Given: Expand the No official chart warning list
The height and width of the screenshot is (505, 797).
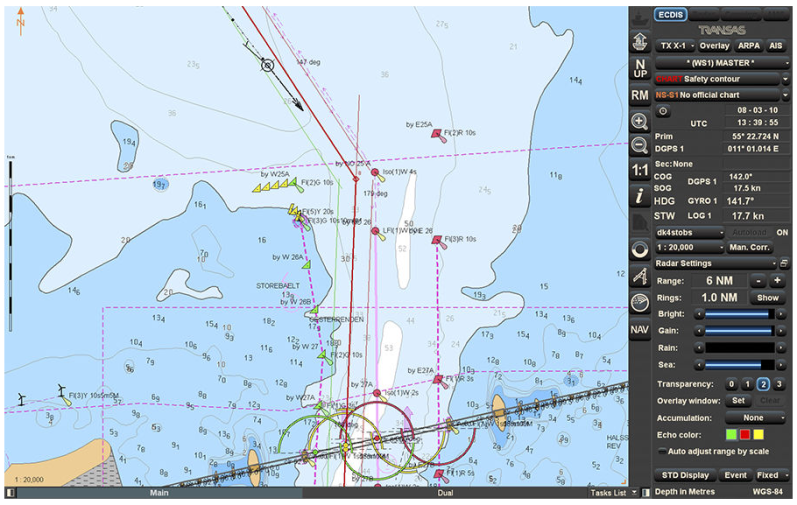Looking at the screenshot, I should click(785, 95).
